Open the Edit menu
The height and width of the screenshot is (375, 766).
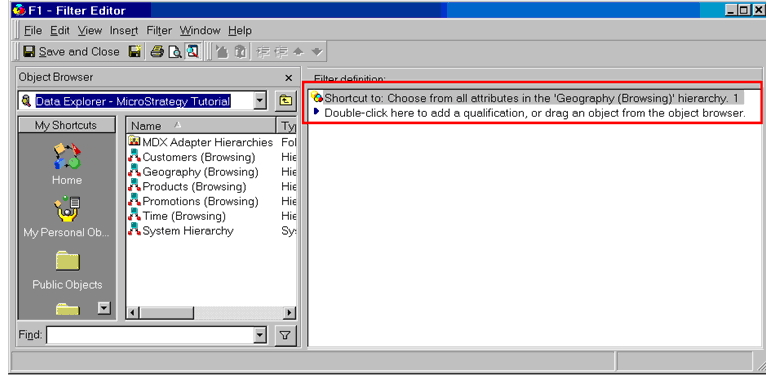[60, 30]
